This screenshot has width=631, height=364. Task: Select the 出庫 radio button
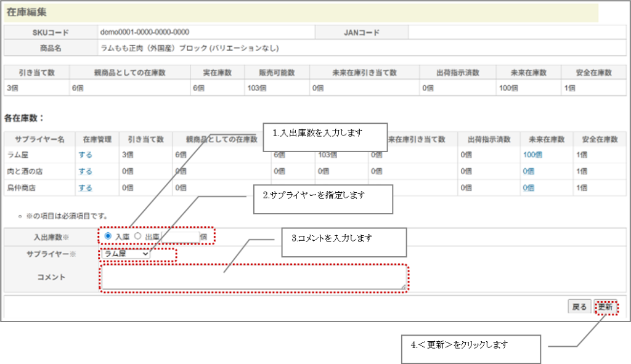(138, 236)
